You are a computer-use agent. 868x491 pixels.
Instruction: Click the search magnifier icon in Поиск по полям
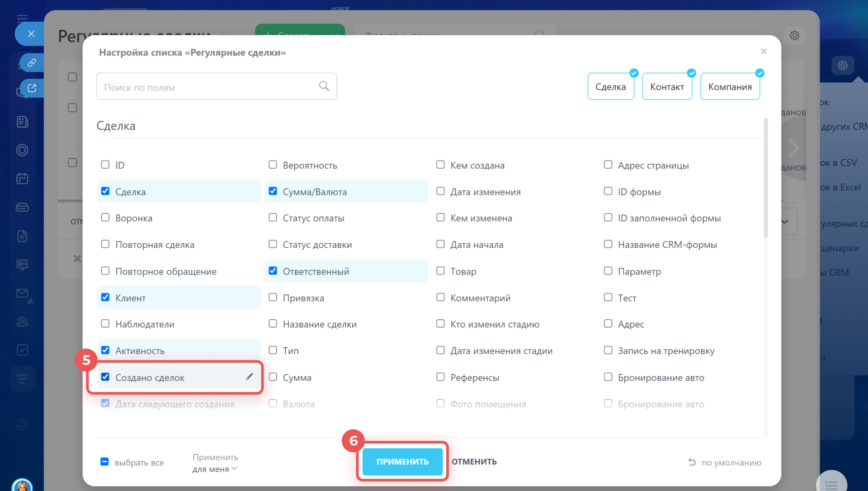[324, 86]
